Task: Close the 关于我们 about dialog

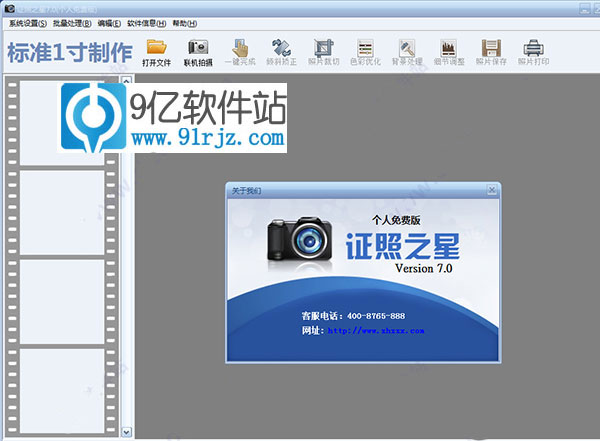Action: click(x=491, y=189)
